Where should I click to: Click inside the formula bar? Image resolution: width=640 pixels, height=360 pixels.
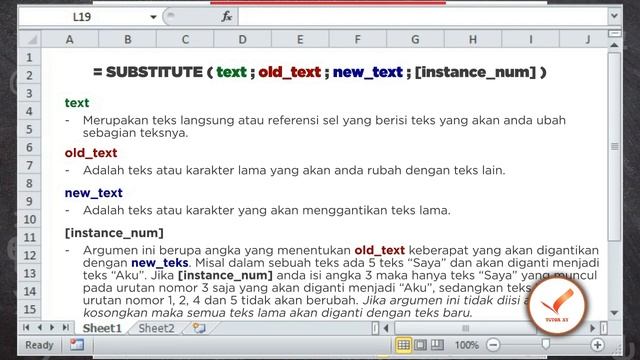click(x=422, y=17)
